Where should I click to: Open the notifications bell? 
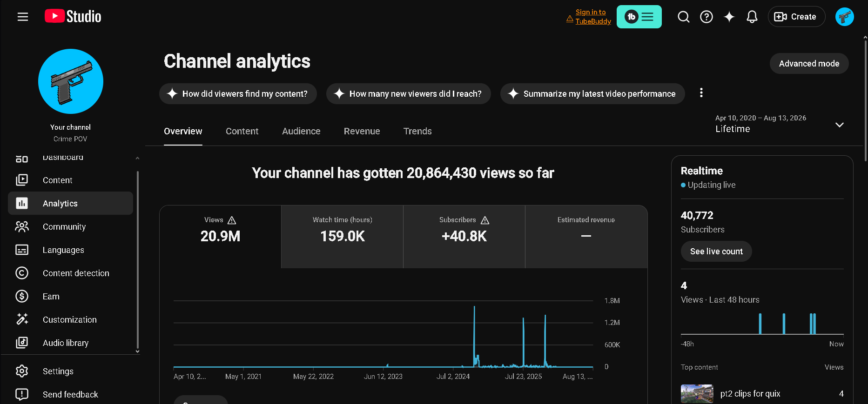pyautogui.click(x=752, y=17)
